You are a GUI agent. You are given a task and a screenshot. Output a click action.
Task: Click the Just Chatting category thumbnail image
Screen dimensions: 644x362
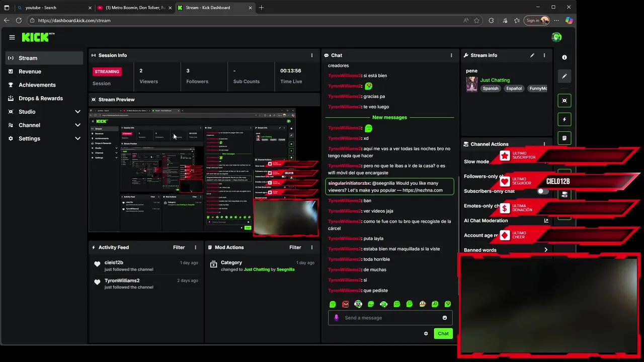point(471,84)
